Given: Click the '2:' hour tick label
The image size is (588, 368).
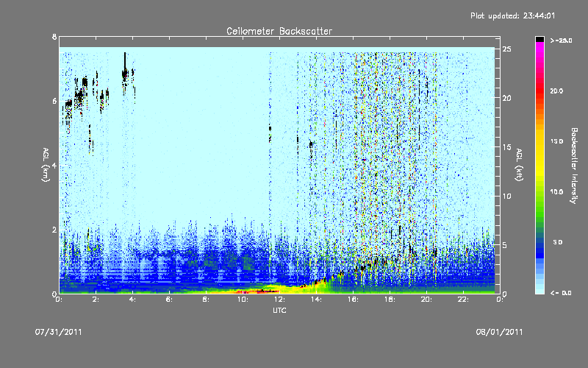Looking at the screenshot, I should click(x=96, y=300).
